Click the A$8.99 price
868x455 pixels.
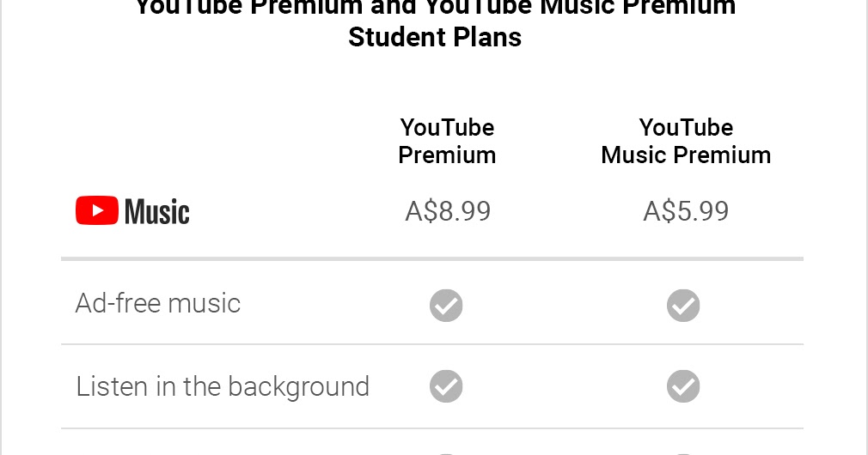tap(448, 211)
